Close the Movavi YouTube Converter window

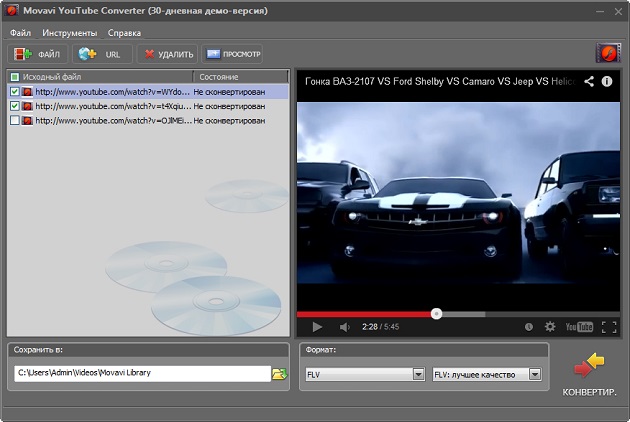pos(618,12)
